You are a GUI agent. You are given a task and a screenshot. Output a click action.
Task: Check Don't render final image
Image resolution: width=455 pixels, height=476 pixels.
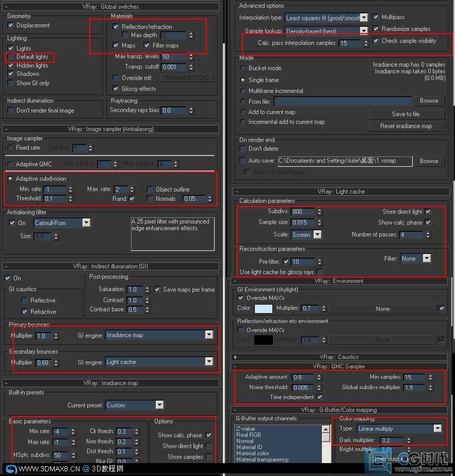coord(11,110)
